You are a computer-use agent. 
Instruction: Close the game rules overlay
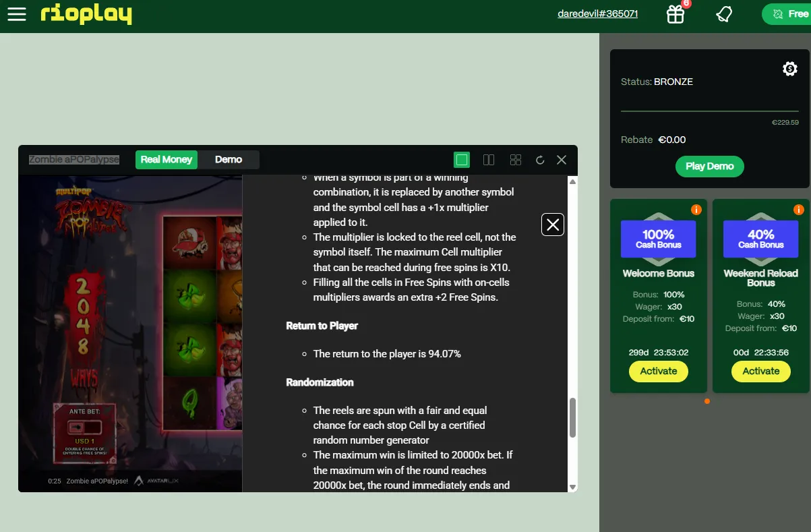click(x=553, y=225)
